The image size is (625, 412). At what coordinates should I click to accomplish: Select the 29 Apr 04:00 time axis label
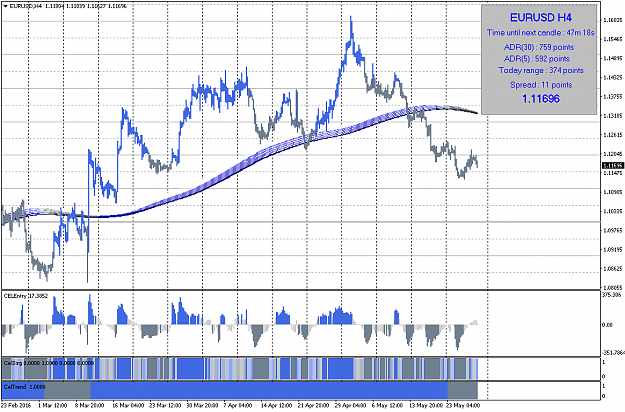350,406
